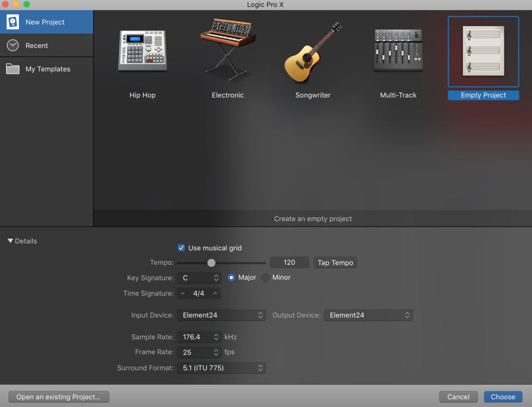Click the Tempo slider handle

coord(211,262)
